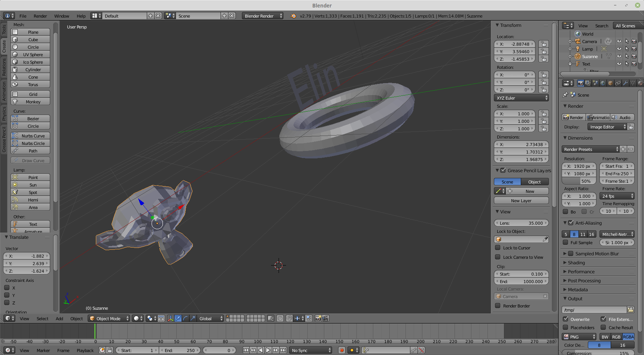Add a Sun lamp
The height and width of the screenshot is (355, 644).
pos(30,185)
